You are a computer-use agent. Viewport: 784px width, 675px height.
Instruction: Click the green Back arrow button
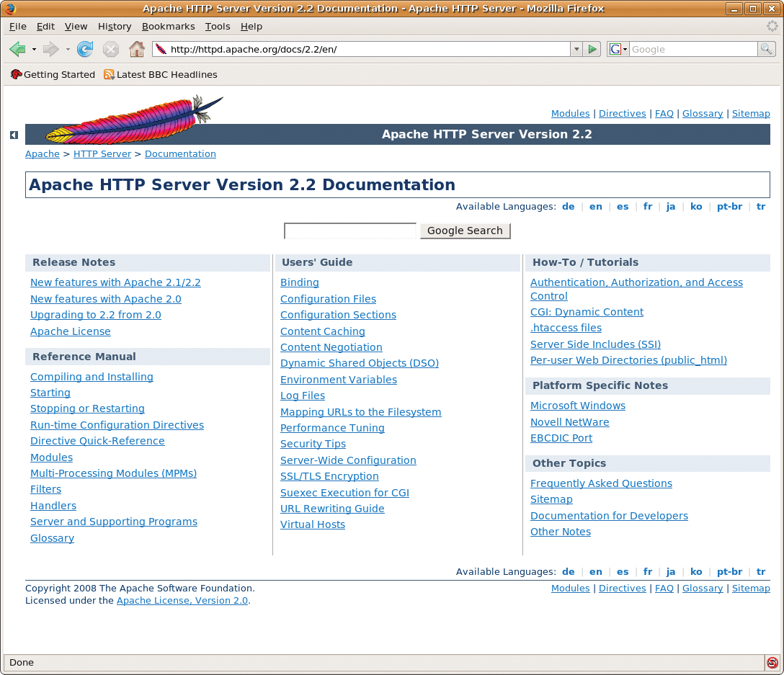(17, 49)
